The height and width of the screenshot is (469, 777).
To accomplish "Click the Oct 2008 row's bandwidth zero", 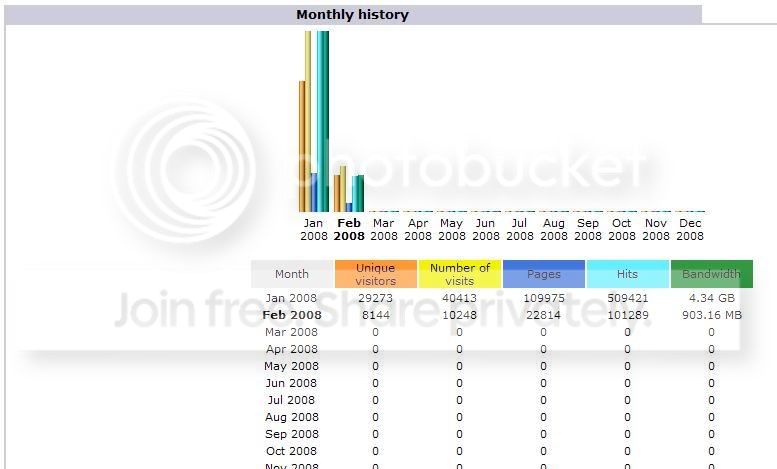I will pyautogui.click(x=712, y=451).
